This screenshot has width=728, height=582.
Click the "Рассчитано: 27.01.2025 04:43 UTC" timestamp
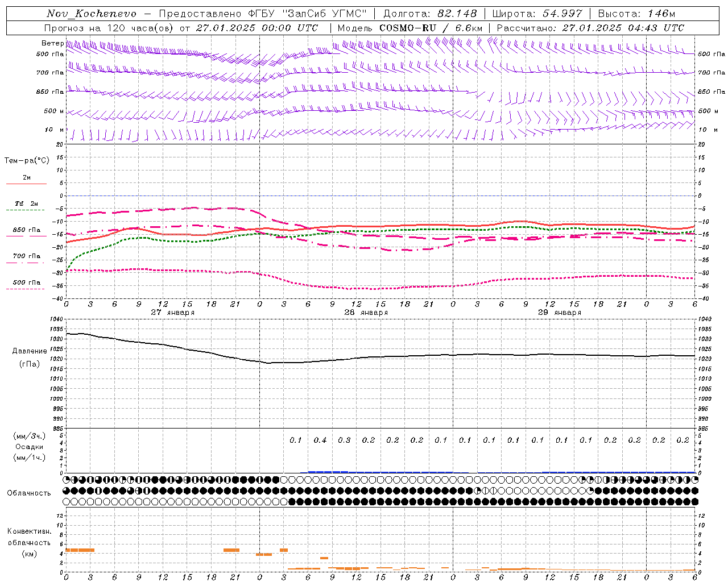click(x=590, y=28)
